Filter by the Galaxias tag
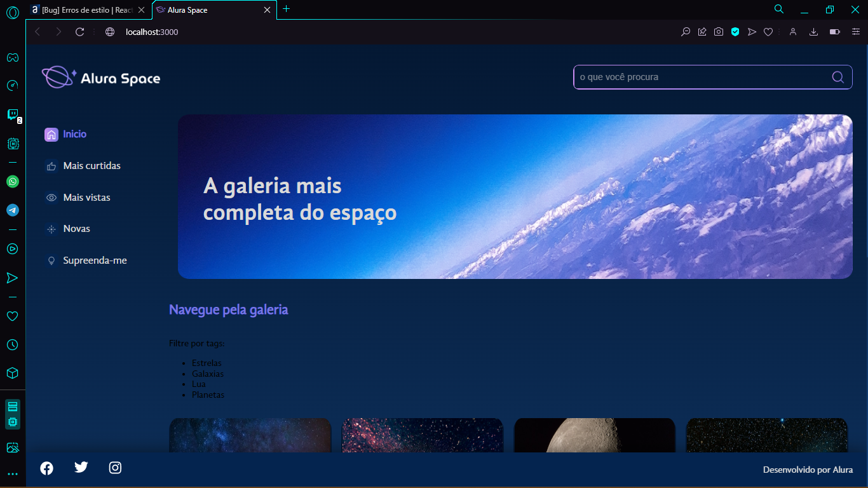This screenshot has width=868, height=488. pyautogui.click(x=208, y=374)
